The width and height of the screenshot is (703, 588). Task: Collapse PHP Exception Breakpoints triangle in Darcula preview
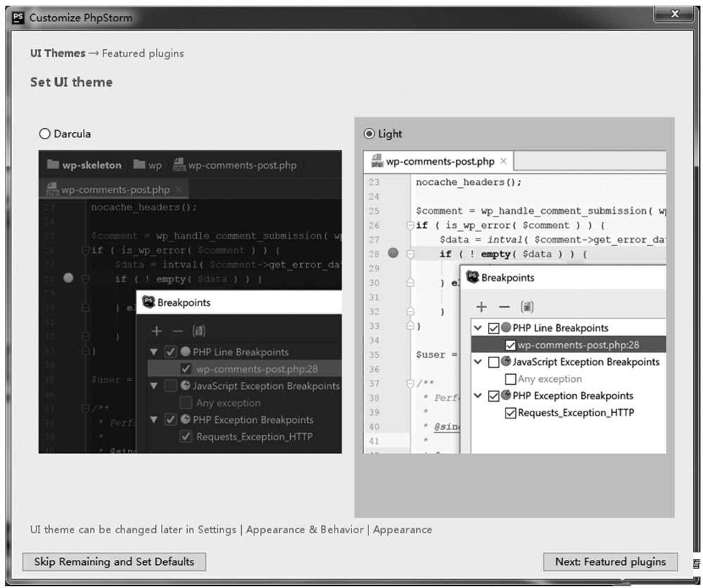[x=154, y=420]
